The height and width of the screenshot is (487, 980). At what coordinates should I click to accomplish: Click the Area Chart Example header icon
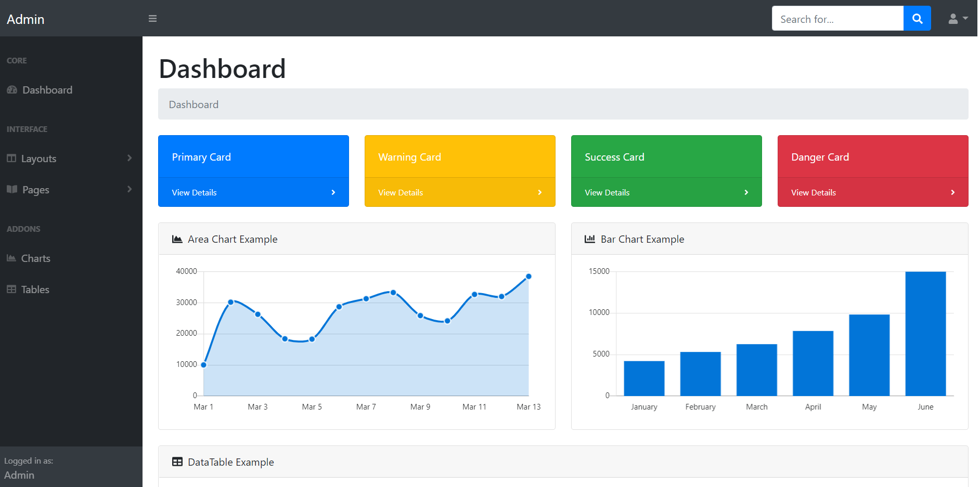[x=177, y=239]
